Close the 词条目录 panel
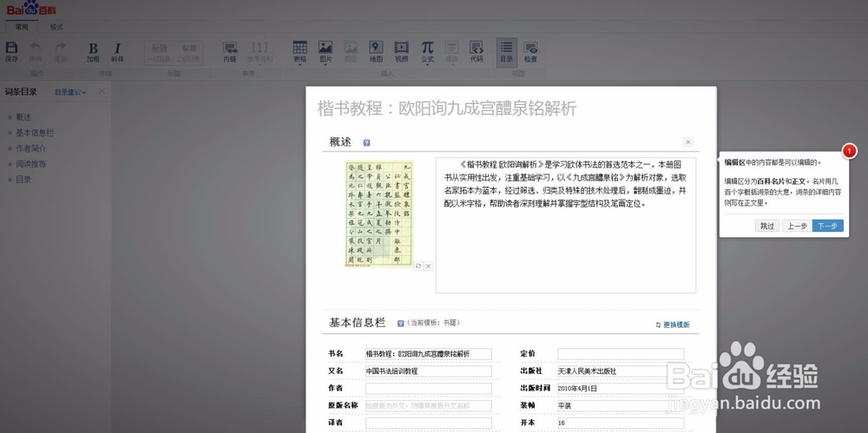The height and width of the screenshot is (433, 868). coord(102,91)
